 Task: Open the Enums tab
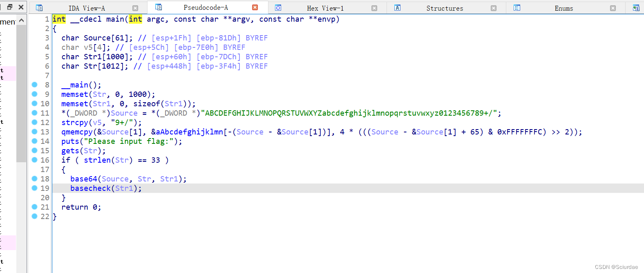[563, 8]
